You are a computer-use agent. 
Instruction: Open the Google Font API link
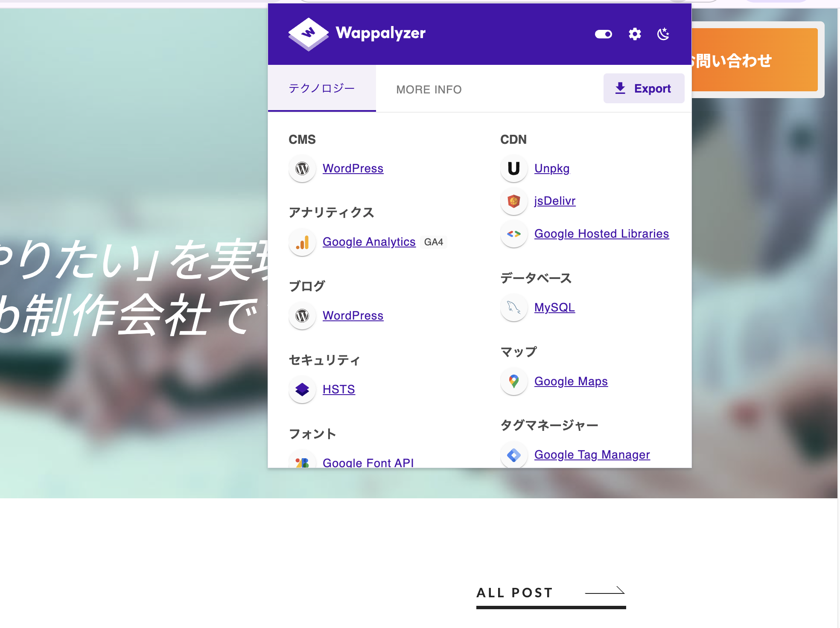368,462
